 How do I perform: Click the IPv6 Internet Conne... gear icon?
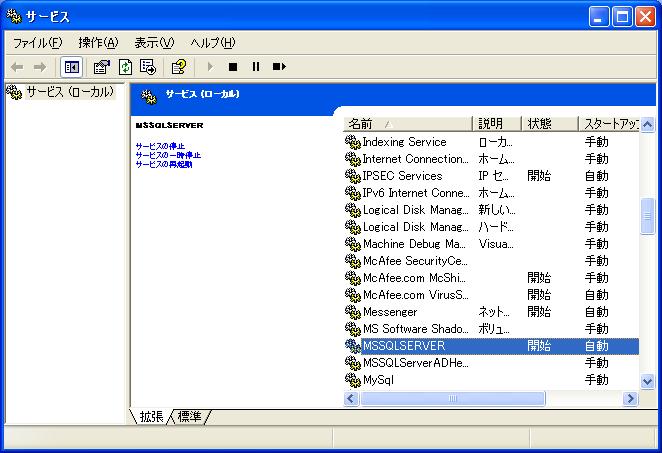353,193
